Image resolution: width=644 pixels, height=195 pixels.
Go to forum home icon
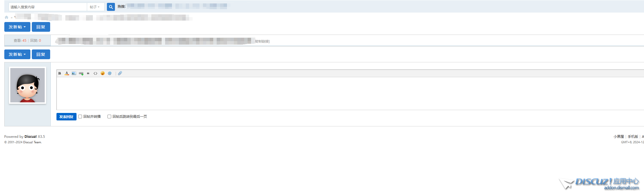pos(7,17)
